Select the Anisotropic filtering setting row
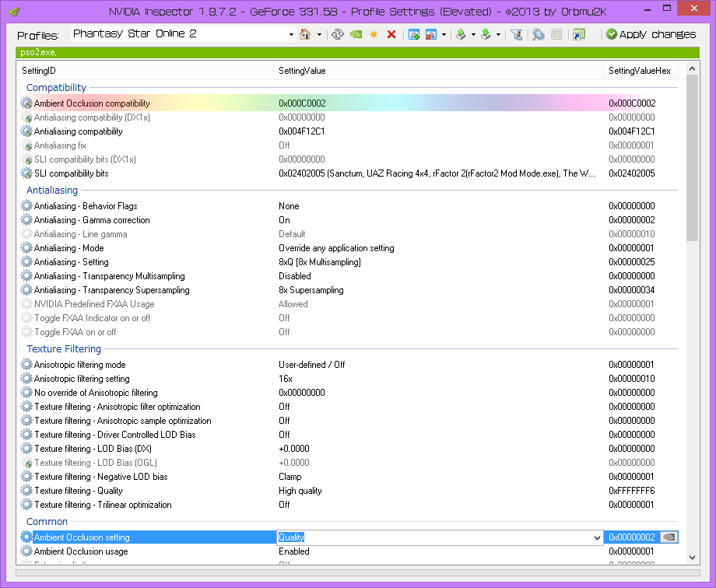The width and height of the screenshot is (716, 588). [x=349, y=379]
